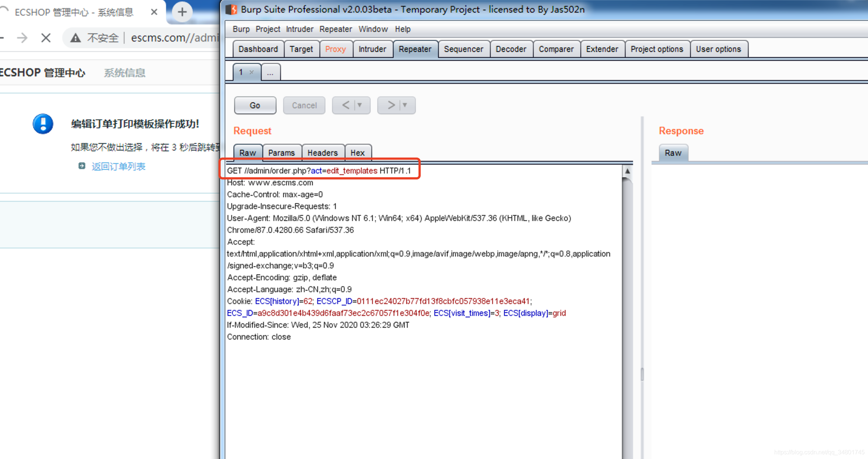
Task: Switch to the Dashboard tab
Action: coord(258,49)
